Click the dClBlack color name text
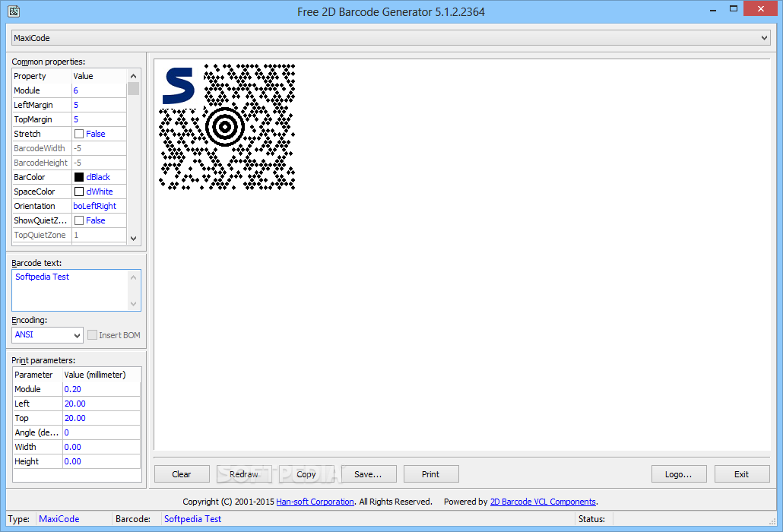Screen dimensions: 783x532 tap(98, 177)
